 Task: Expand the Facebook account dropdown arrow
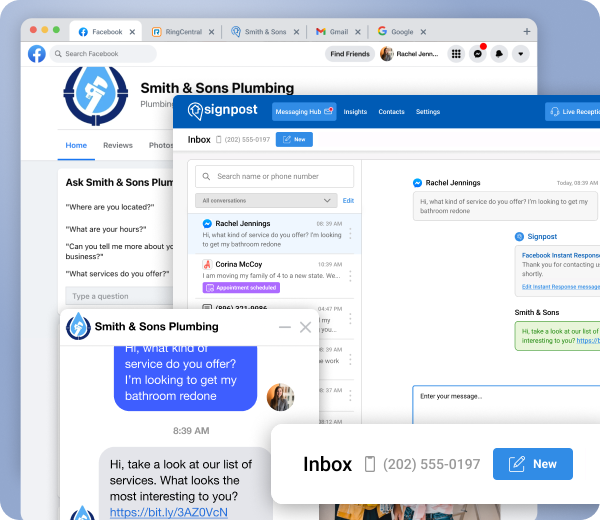520,54
